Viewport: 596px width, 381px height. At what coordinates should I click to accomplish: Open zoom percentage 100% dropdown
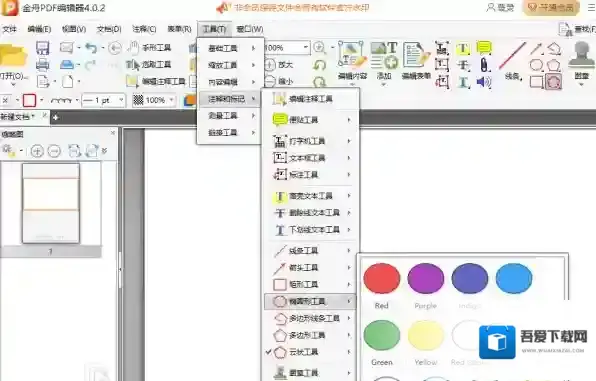pyautogui.click(x=306, y=48)
